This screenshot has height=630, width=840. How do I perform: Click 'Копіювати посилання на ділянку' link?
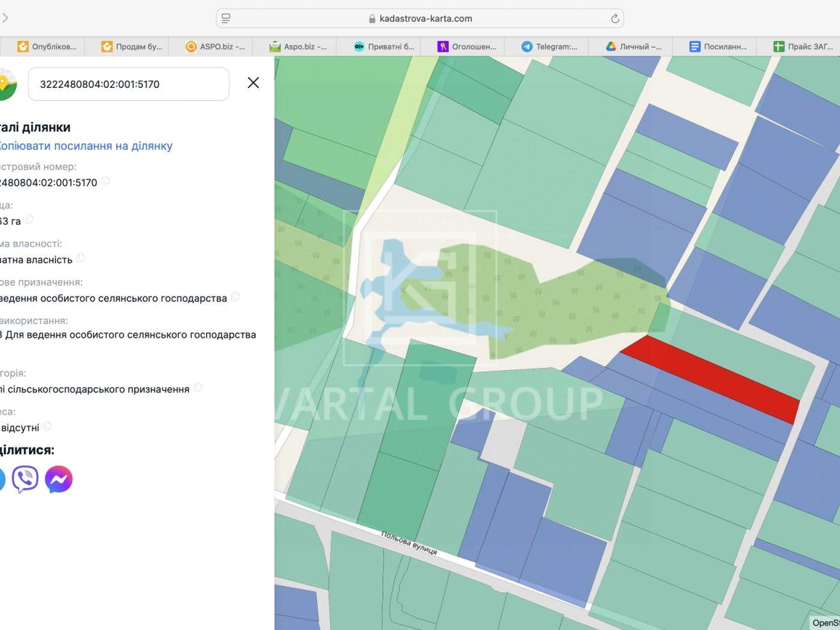pos(85,146)
